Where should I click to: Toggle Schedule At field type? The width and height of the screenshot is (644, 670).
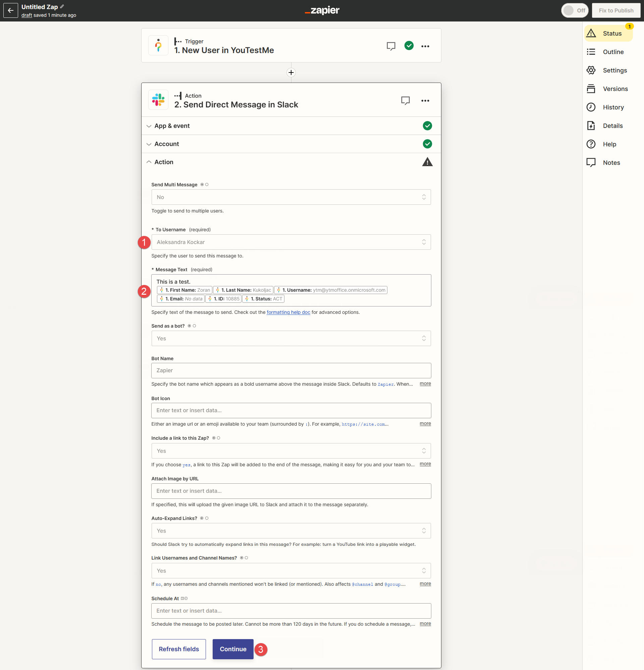pyautogui.click(x=184, y=599)
